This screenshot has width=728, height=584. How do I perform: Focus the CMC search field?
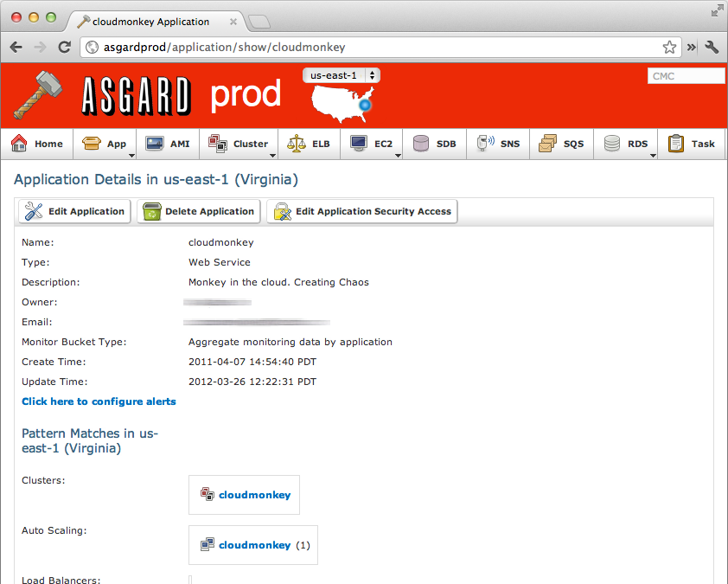point(686,76)
